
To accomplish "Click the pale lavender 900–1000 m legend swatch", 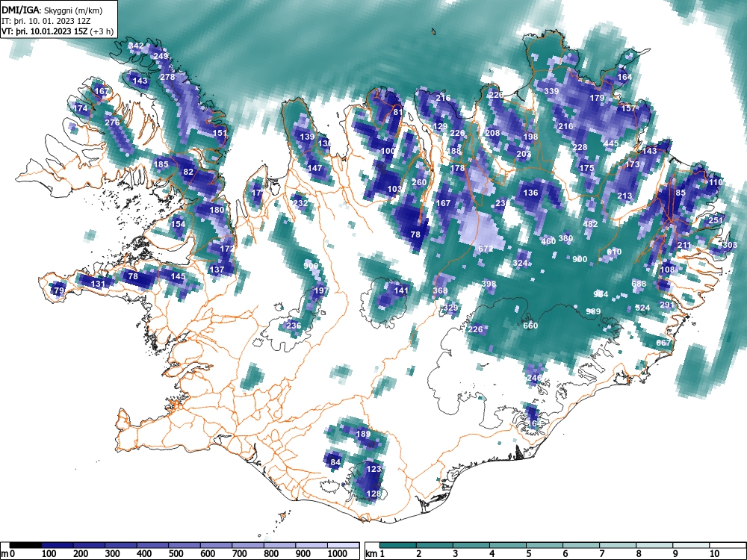I will coord(311,545).
